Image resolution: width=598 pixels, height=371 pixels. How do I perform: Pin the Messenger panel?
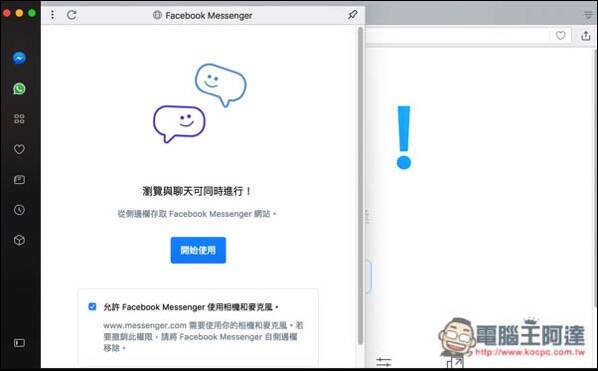352,15
